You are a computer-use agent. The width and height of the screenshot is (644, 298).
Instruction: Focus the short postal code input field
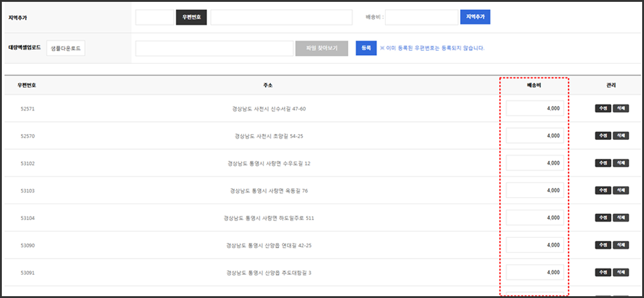click(x=155, y=17)
